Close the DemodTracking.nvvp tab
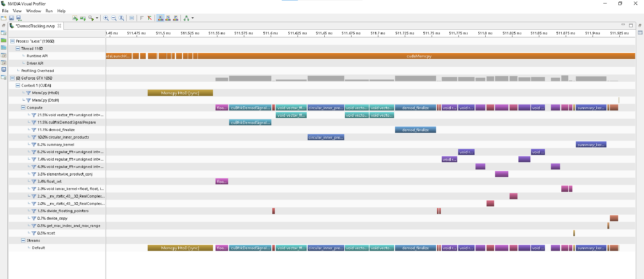The width and height of the screenshot is (644, 279). pyautogui.click(x=59, y=26)
